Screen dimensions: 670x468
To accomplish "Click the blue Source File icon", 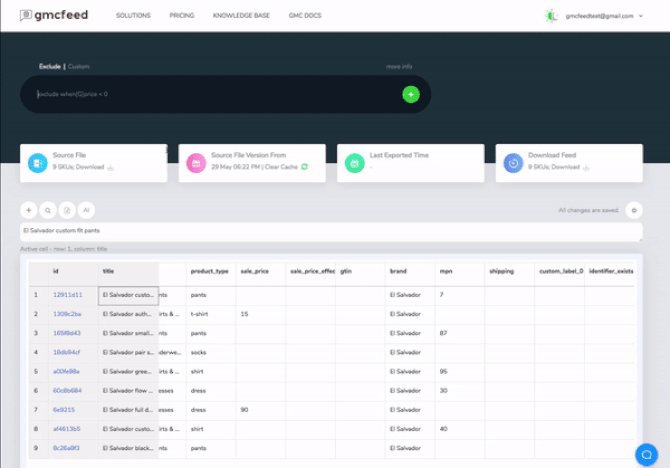I will coord(37,162).
